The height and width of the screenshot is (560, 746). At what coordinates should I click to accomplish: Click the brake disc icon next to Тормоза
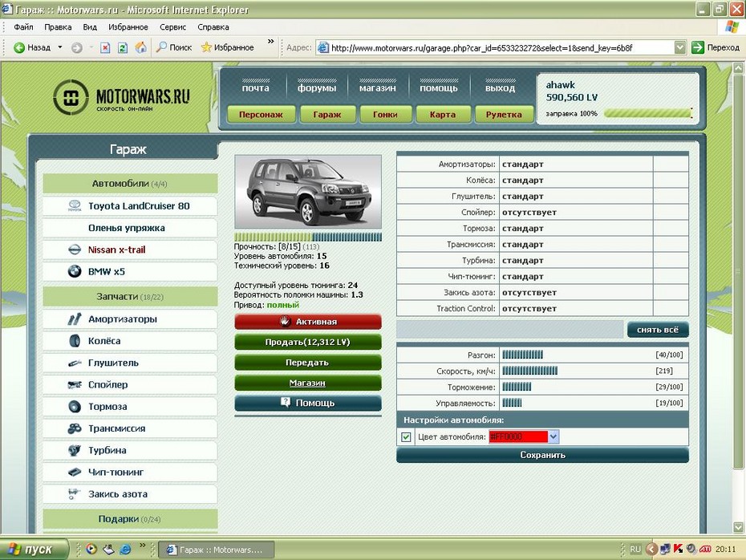(x=75, y=407)
